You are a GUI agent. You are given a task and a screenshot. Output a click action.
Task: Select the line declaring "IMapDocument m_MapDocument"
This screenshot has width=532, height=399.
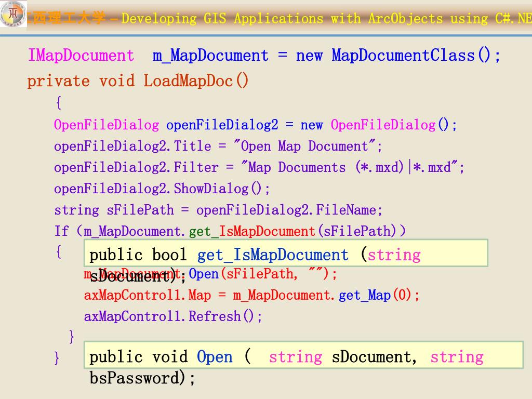pos(264,55)
